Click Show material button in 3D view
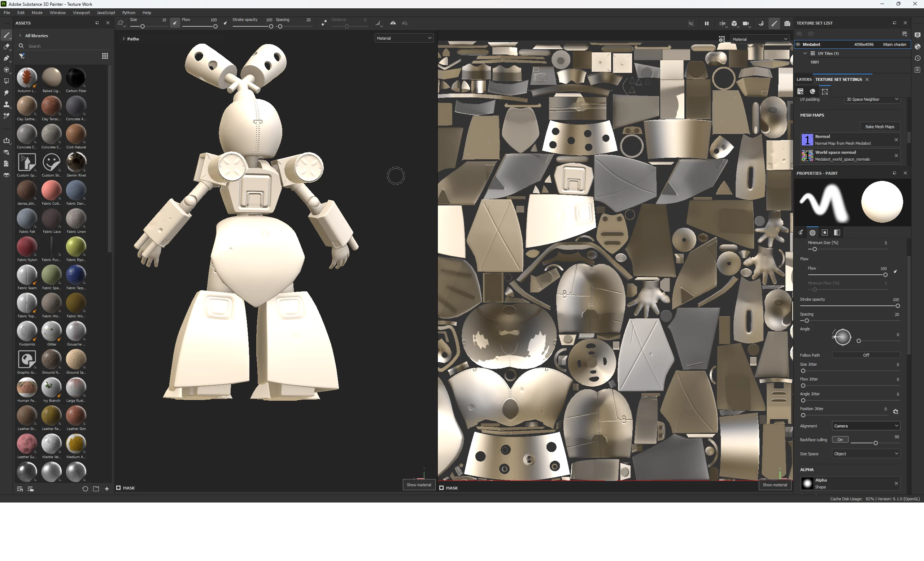This screenshot has width=924, height=561. [418, 485]
